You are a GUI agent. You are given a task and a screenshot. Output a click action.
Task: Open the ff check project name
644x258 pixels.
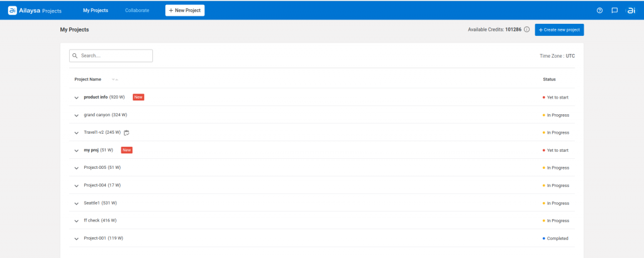click(92, 221)
